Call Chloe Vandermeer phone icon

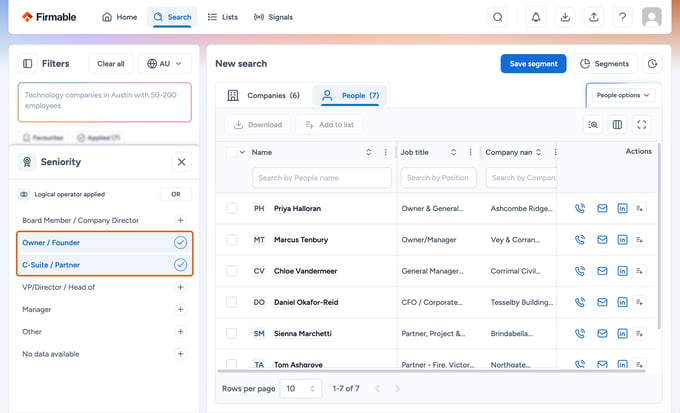point(580,271)
